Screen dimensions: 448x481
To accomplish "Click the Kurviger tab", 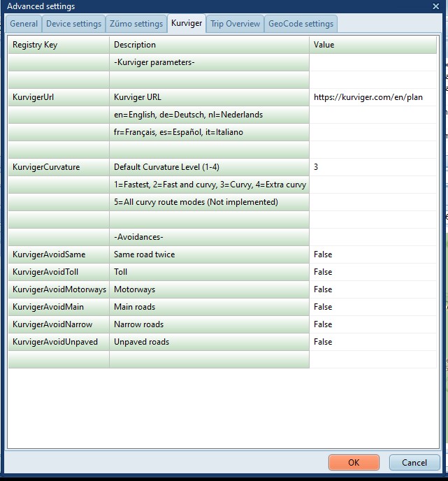I will click(x=187, y=24).
